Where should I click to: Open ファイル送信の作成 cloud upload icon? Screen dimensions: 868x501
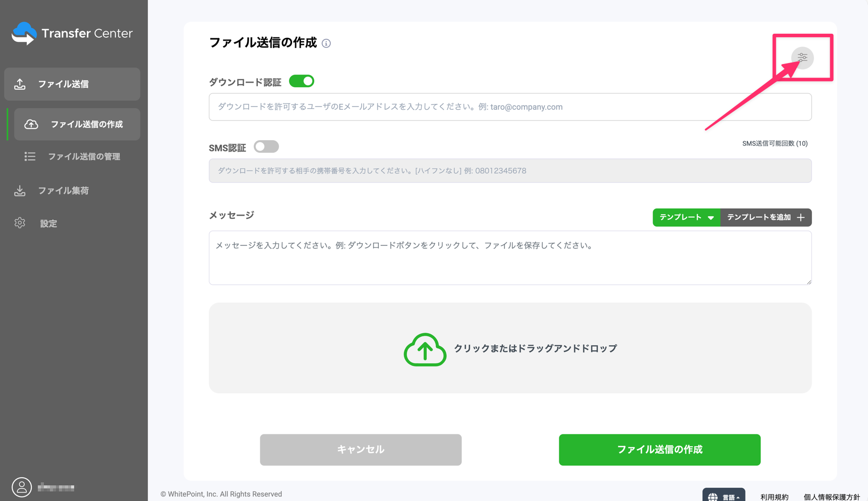coord(31,124)
